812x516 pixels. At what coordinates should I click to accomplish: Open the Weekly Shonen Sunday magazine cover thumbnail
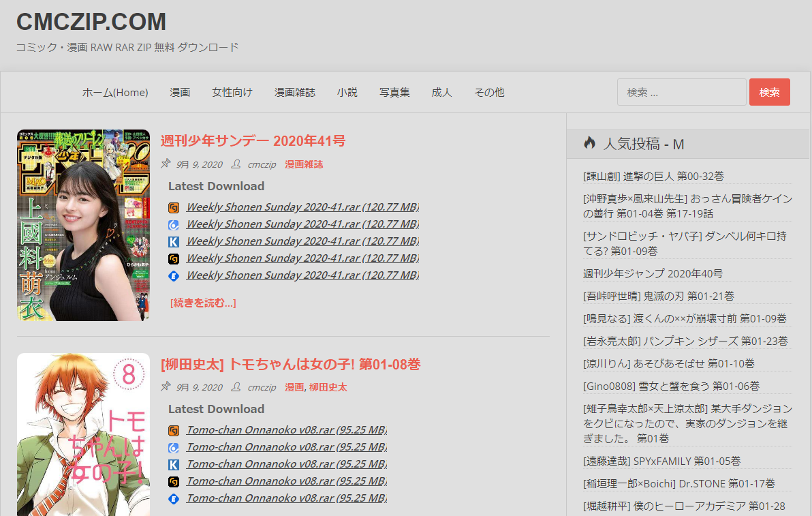click(x=83, y=226)
